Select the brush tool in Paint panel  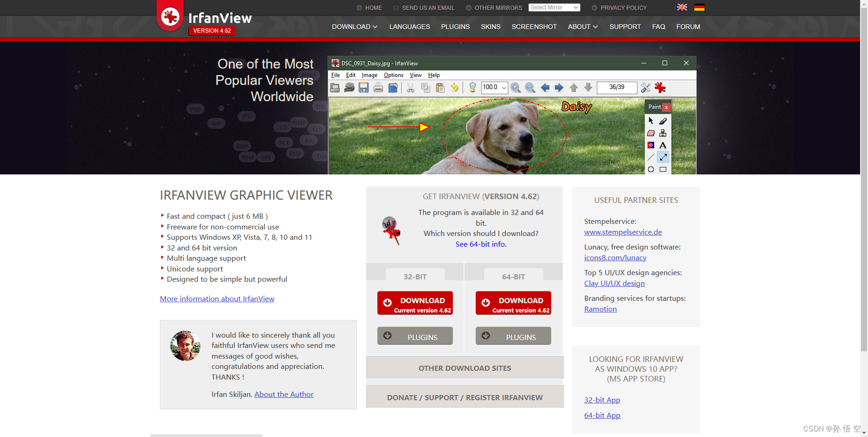663,121
